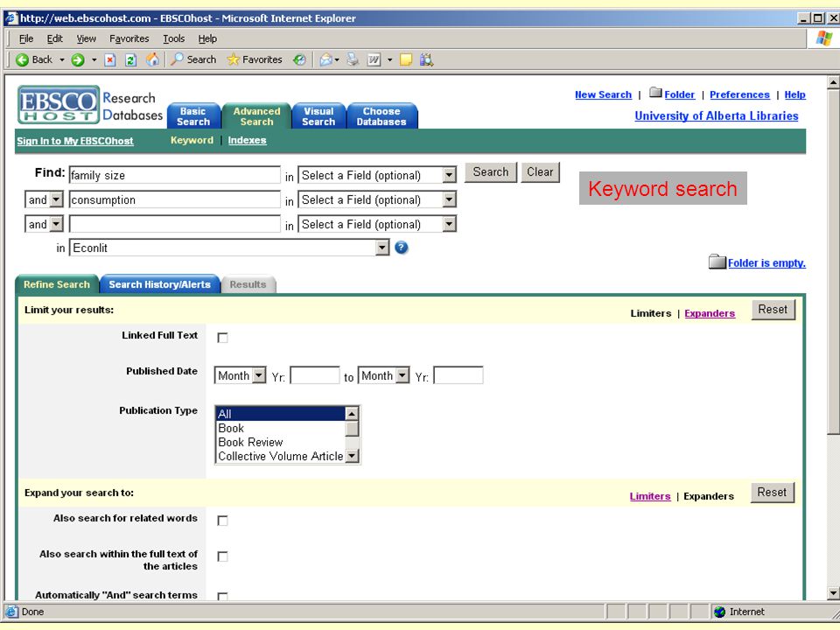This screenshot has width=840, height=630.
Task: Open the database help question mark icon
Action: 402,248
